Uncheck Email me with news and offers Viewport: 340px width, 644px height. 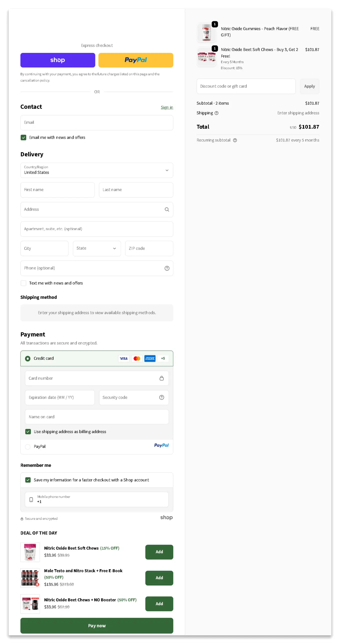tap(23, 137)
